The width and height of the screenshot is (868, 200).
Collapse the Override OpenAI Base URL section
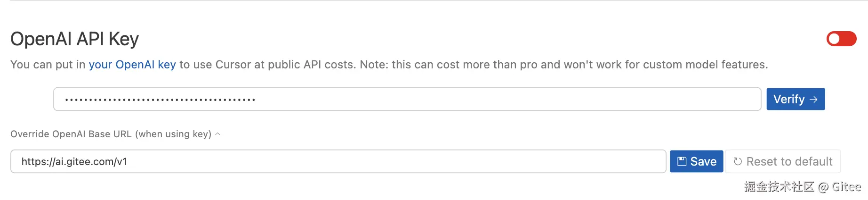(111, 134)
